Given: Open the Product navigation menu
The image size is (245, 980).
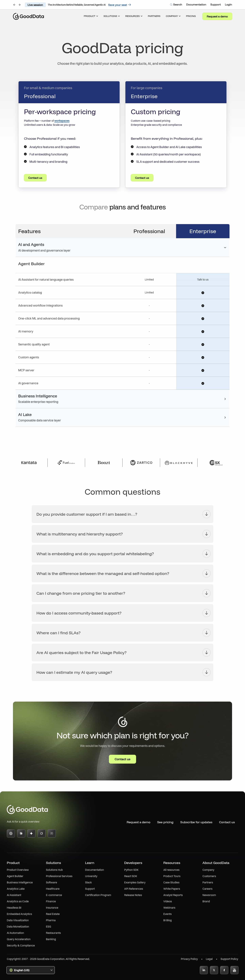Looking at the screenshot, I should (91, 16).
